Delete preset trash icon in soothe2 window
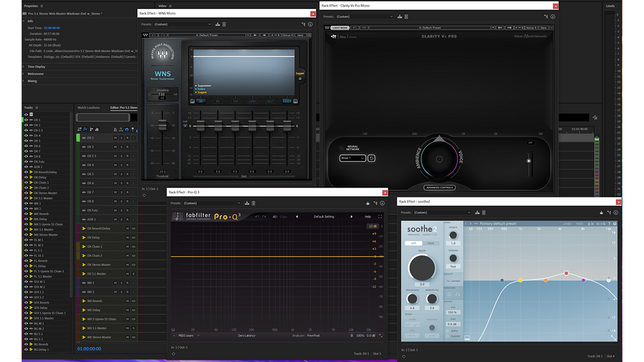The image size is (644, 362). [x=484, y=213]
